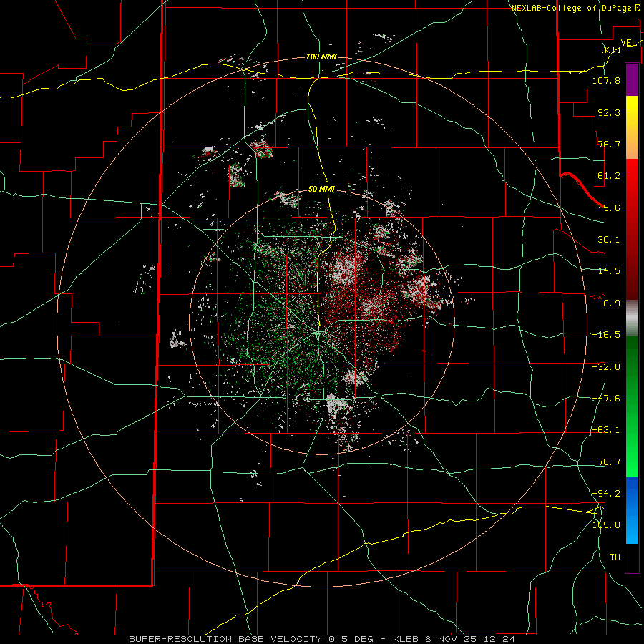Click the 45.6 velocity scale value

(x=609, y=208)
